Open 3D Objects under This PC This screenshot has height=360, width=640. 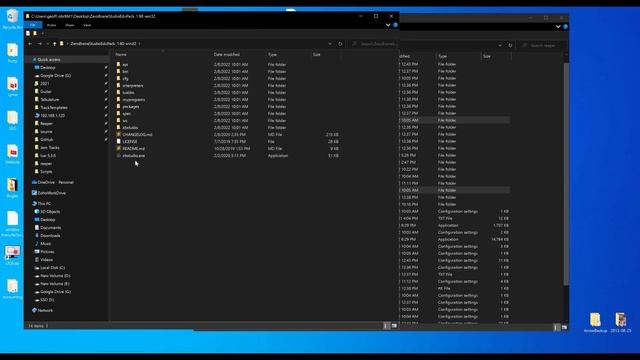[50, 211]
